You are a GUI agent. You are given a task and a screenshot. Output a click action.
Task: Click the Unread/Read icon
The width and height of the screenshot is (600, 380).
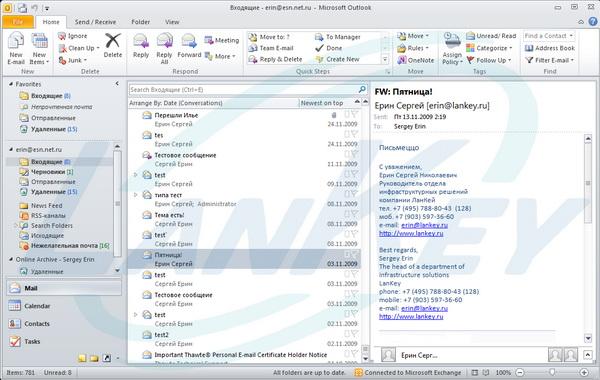pos(491,36)
